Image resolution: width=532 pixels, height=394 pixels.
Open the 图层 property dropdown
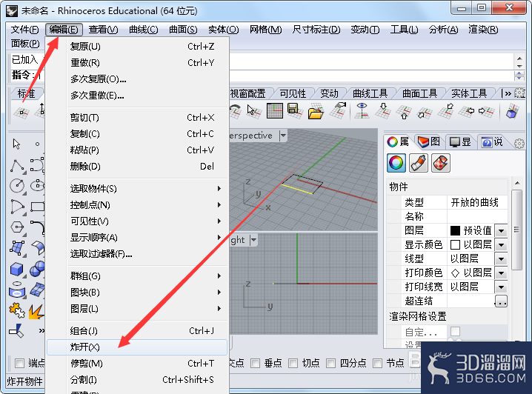[501, 231]
